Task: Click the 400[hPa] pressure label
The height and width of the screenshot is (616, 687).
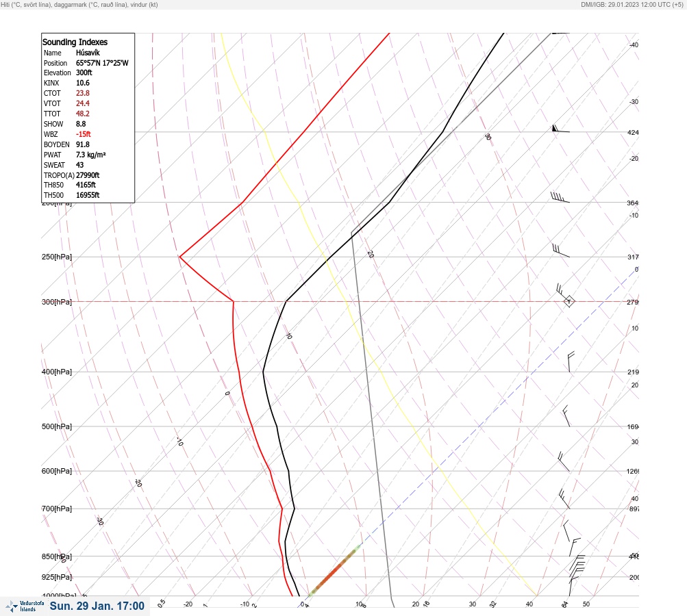Action: coord(57,372)
